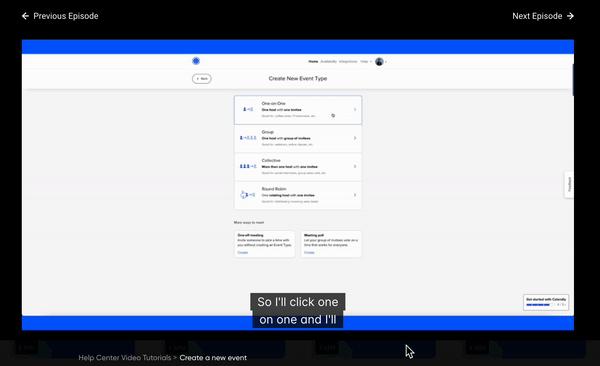This screenshot has height=366, width=600.
Task: Open the Home menu item
Action: [313, 62]
